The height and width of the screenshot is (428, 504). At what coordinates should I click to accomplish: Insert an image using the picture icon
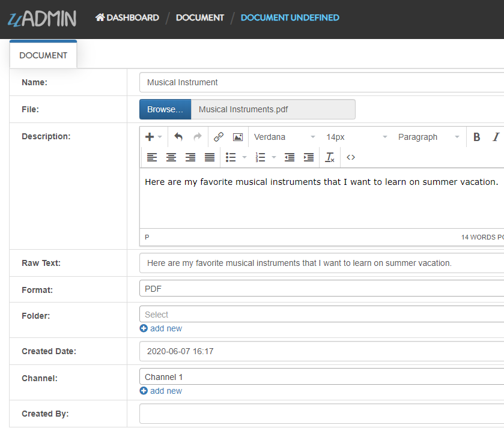coord(238,137)
